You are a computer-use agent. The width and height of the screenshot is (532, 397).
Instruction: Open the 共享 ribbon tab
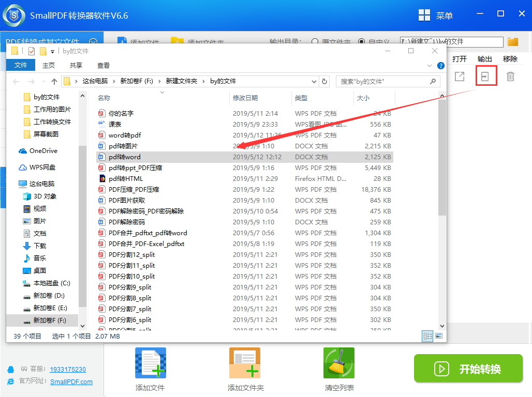pos(76,66)
